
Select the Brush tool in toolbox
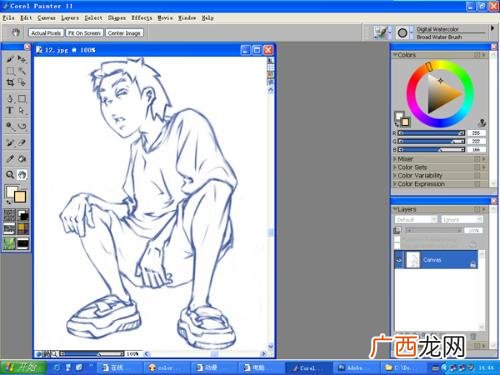tap(10, 60)
